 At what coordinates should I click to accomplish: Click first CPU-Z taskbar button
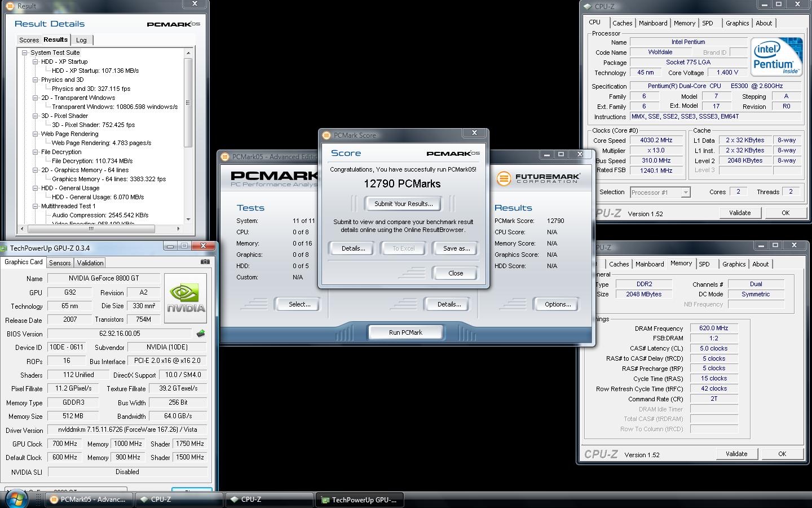(179, 500)
